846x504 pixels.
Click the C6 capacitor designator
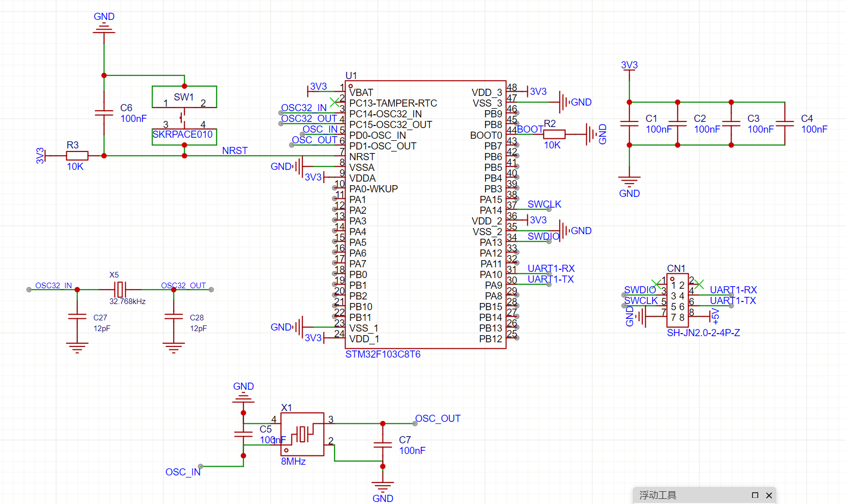(126, 108)
